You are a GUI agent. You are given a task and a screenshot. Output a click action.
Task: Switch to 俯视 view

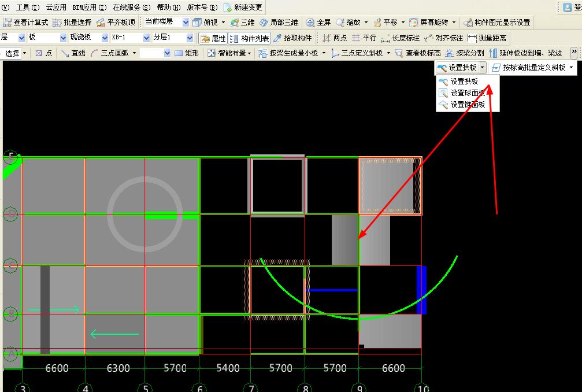click(205, 23)
